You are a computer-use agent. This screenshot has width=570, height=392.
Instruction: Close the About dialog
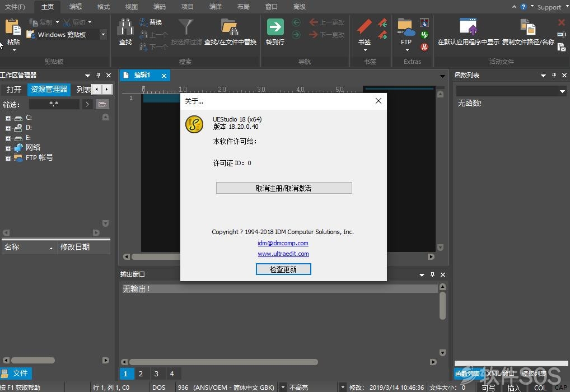click(x=379, y=101)
